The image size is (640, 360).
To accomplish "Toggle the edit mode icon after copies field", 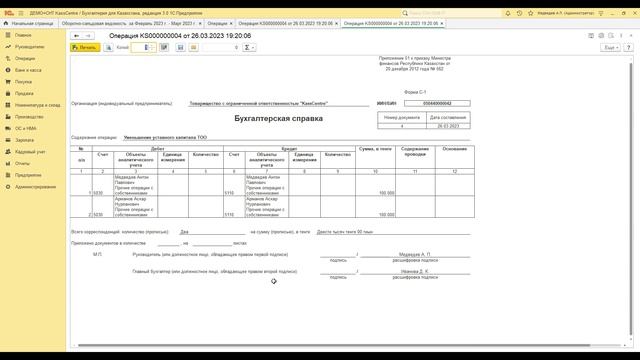I will tap(164, 47).
